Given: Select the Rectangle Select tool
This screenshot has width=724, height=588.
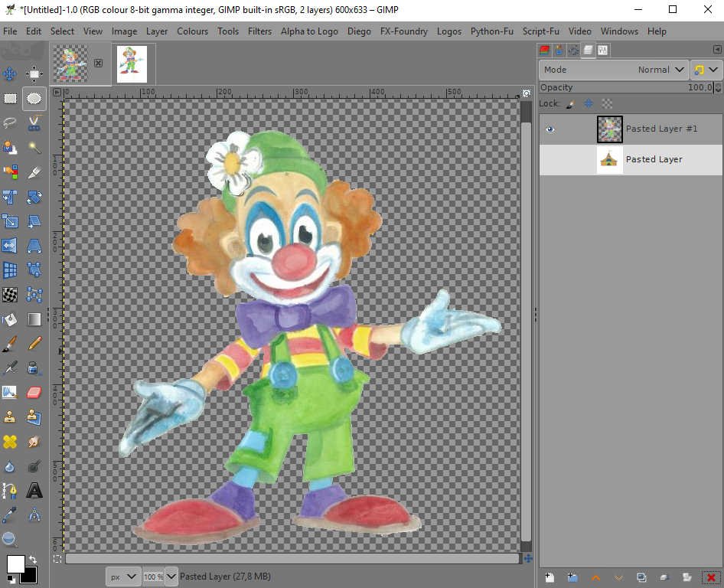Looking at the screenshot, I should (10, 98).
